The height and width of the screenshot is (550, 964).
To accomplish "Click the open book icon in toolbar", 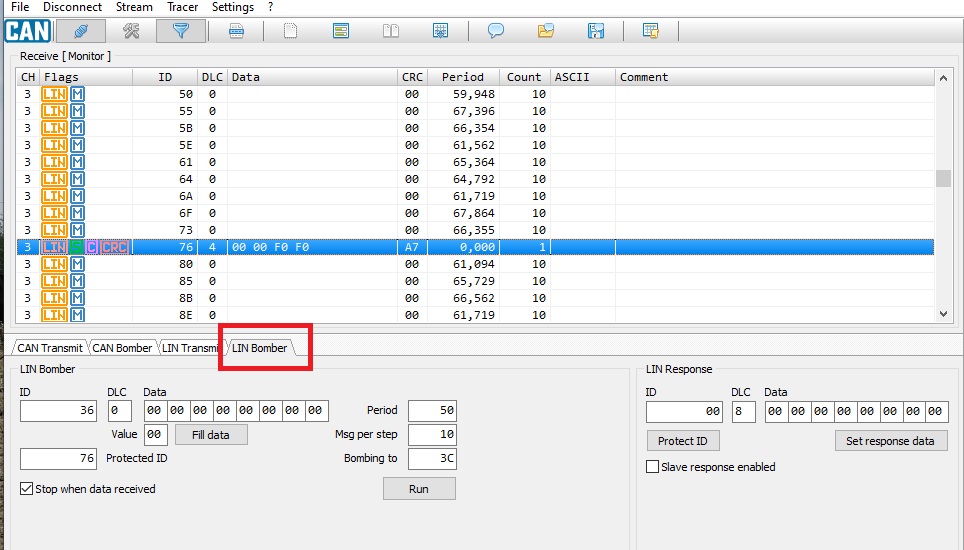I will 391,30.
